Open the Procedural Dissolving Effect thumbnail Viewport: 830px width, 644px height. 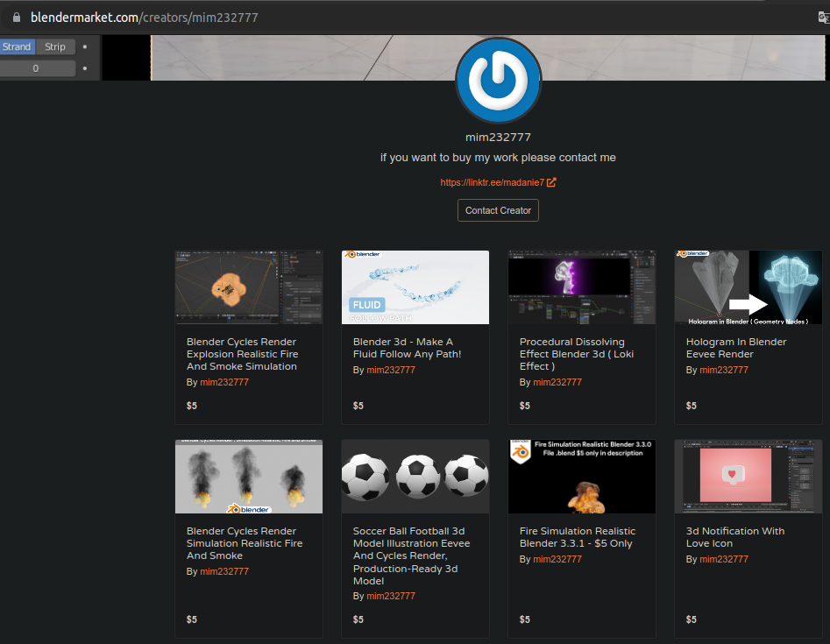pyautogui.click(x=582, y=287)
